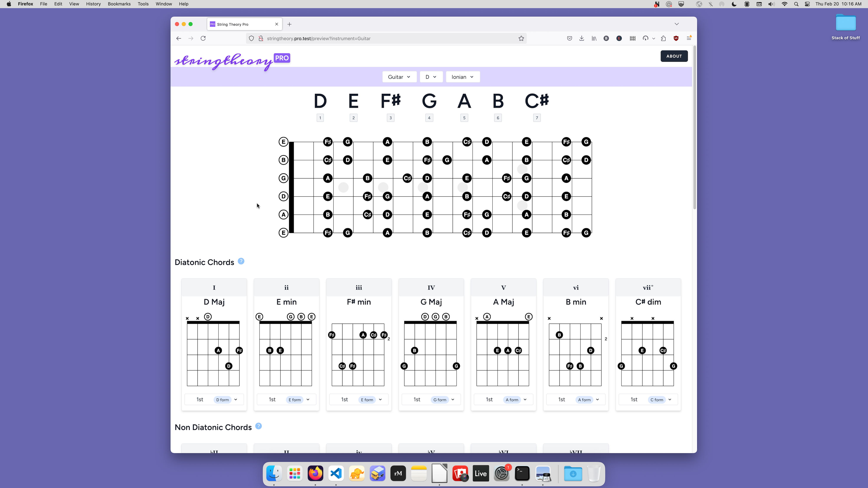Reload the current page

(x=203, y=38)
